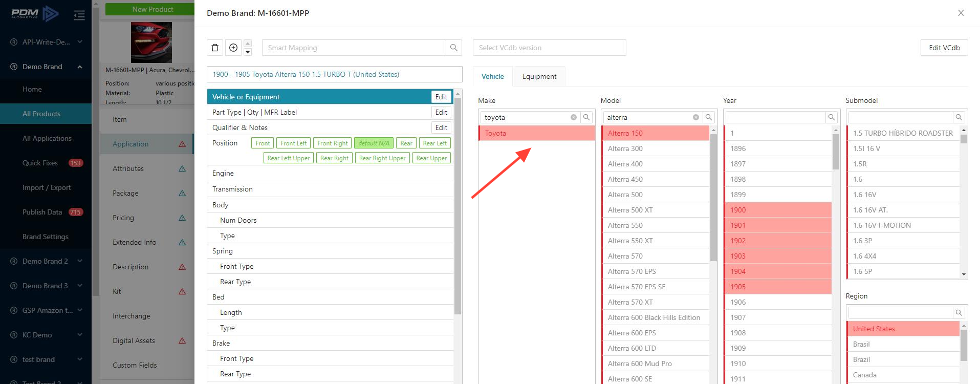Toggle the Rear Upper position tag
The image size is (980, 384).
[431, 158]
